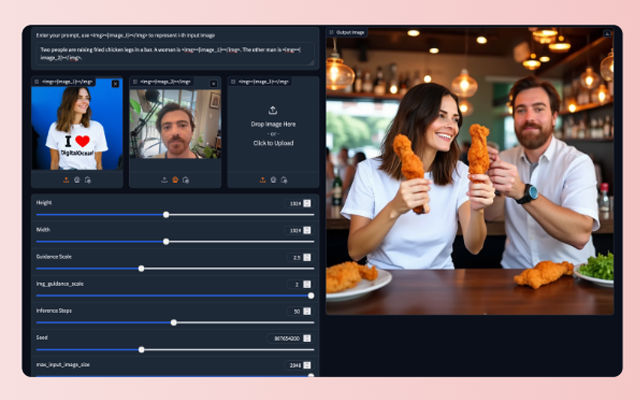The image size is (640, 400).
Task: Click the webcam source icon under image_1
Action: tap(77, 180)
